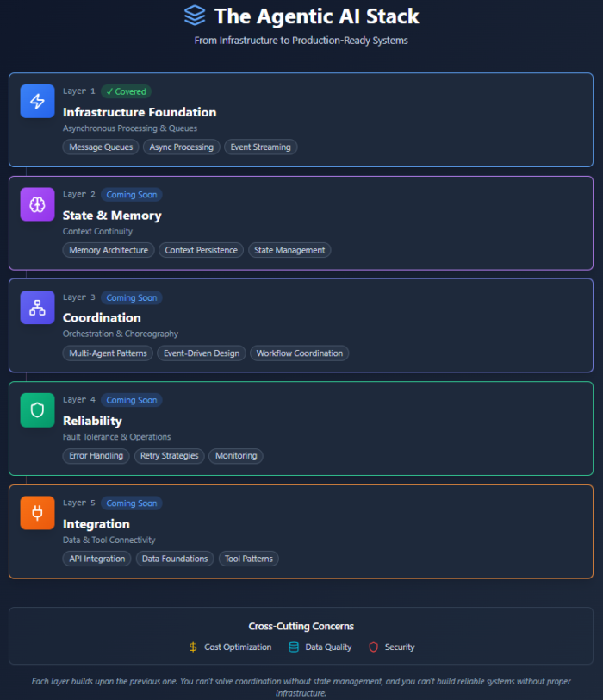Click the Coordination network hierarchy icon
The image size is (603, 700).
pos(37,307)
